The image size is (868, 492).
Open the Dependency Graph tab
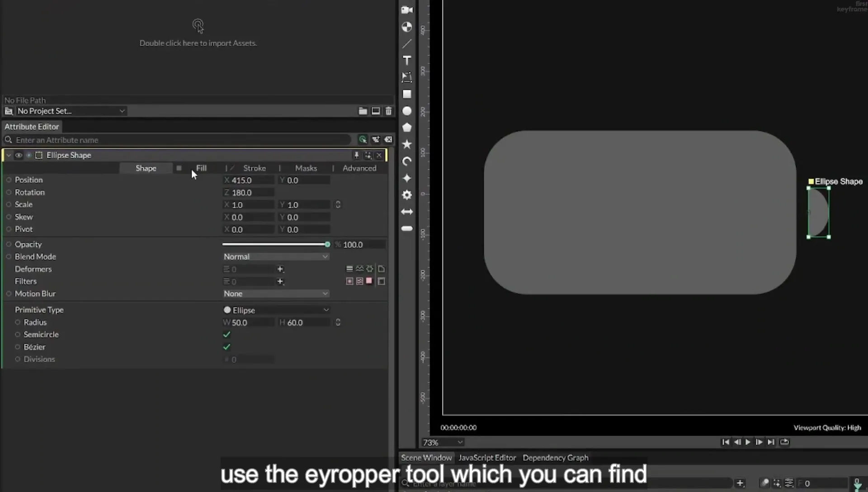pyautogui.click(x=556, y=458)
